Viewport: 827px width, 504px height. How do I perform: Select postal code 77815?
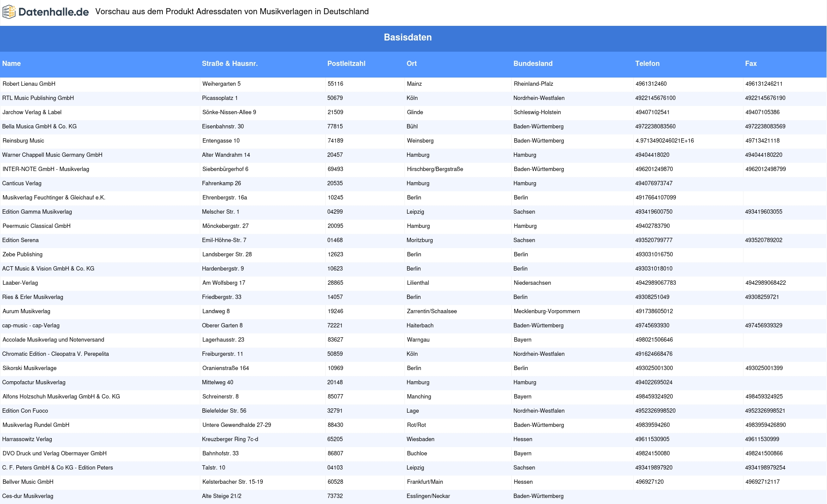[x=335, y=127]
